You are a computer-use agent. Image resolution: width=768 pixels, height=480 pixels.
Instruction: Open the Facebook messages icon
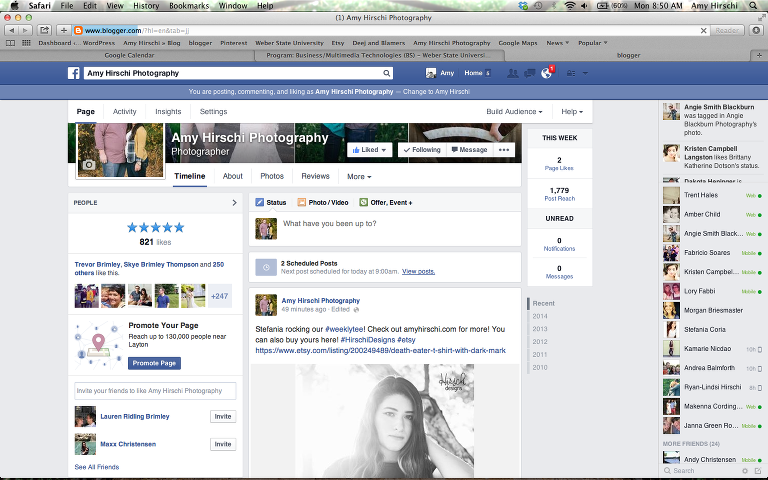click(529, 73)
